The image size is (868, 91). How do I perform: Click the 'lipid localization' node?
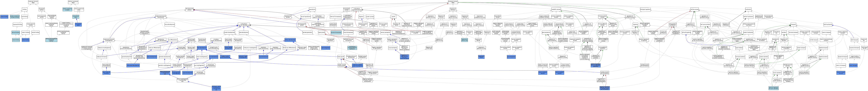pos(828,25)
